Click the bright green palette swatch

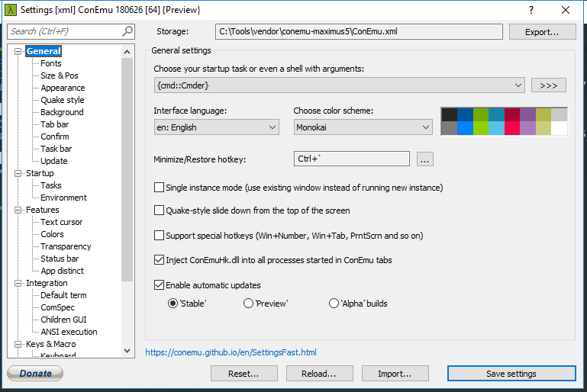tap(481, 128)
